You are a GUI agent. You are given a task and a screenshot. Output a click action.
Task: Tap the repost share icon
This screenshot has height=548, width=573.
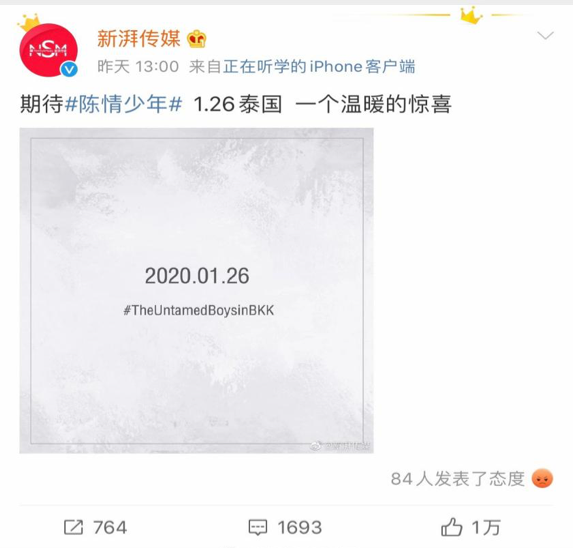pos(73,527)
